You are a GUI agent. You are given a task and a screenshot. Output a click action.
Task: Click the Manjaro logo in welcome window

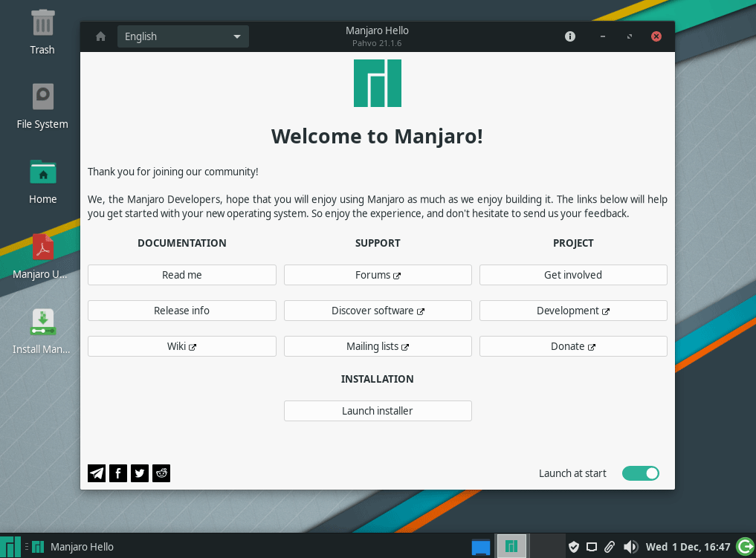tap(378, 83)
